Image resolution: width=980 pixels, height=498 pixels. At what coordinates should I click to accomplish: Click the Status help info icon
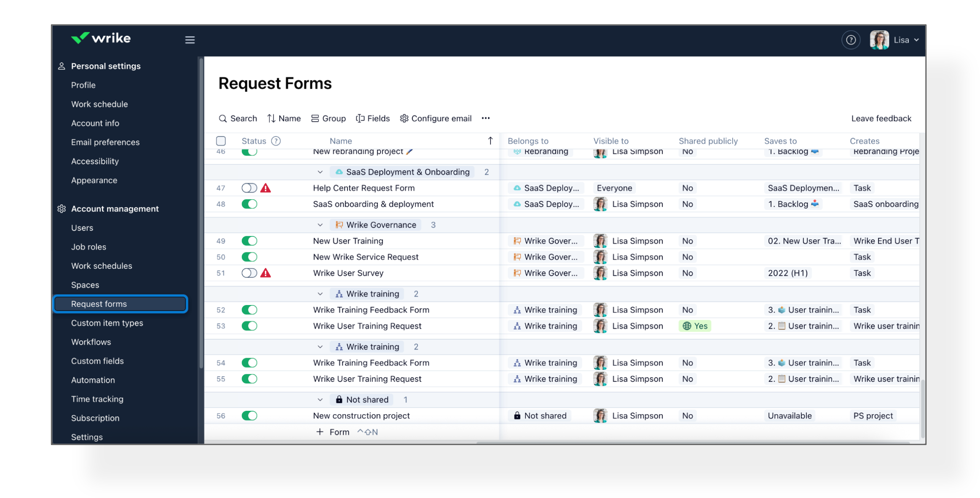point(276,141)
